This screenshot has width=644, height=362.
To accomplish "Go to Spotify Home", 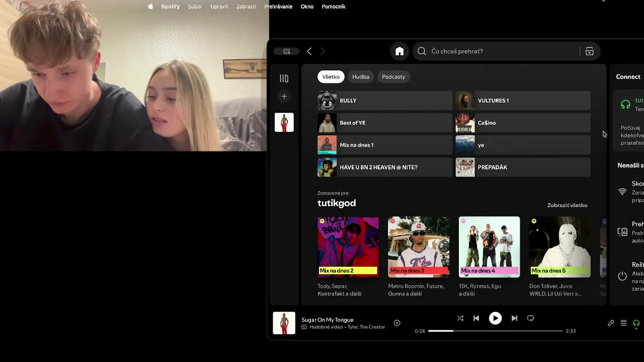I will (x=399, y=51).
